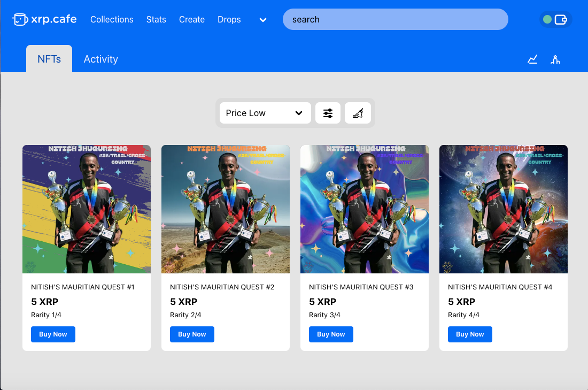The image size is (588, 390).
Task: Open the price chart line icon
Action: click(532, 59)
